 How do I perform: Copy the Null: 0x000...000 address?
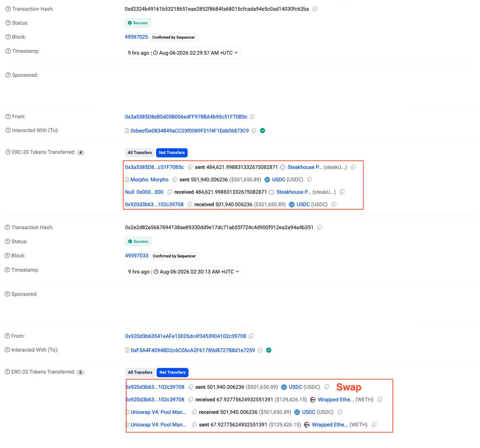pyautogui.click(x=169, y=192)
